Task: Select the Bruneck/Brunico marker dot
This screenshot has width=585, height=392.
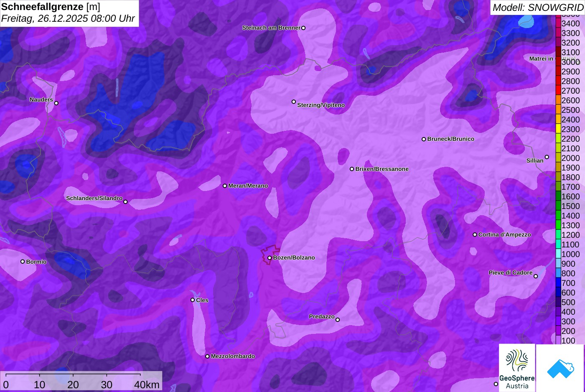Action: click(x=424, y=139)
